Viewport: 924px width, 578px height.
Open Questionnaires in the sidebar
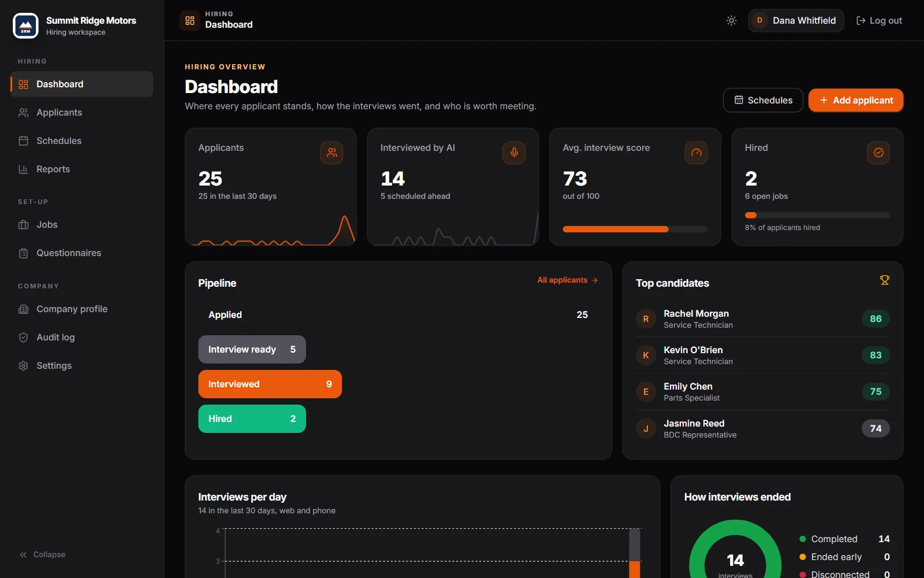point(81,253)
